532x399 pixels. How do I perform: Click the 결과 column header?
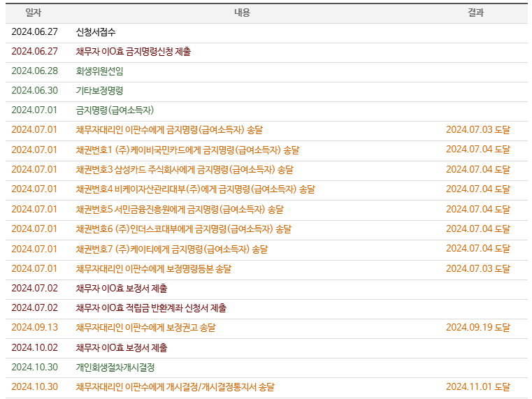coord(475,13)
